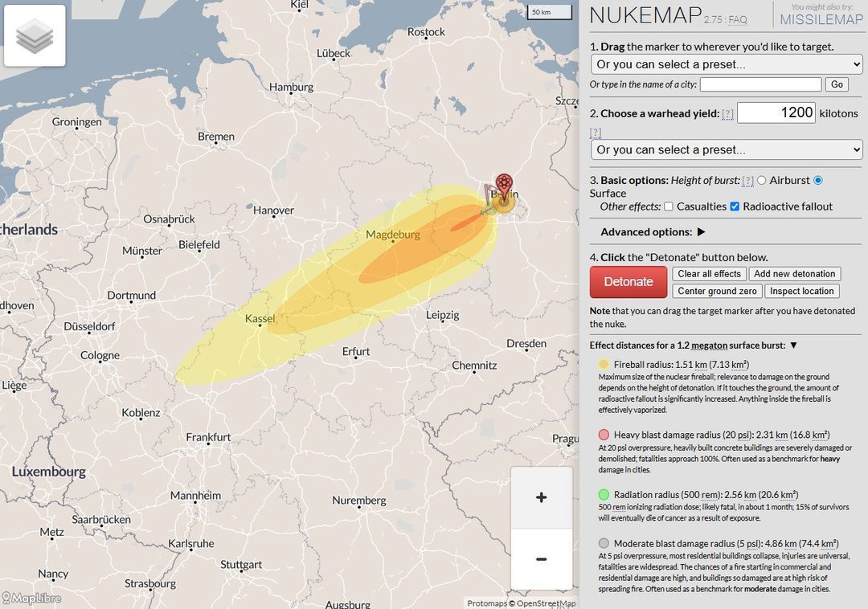Click the Moderate blast damage gray swatch
This screenshot has height=609, width=868.
point(604,543)
